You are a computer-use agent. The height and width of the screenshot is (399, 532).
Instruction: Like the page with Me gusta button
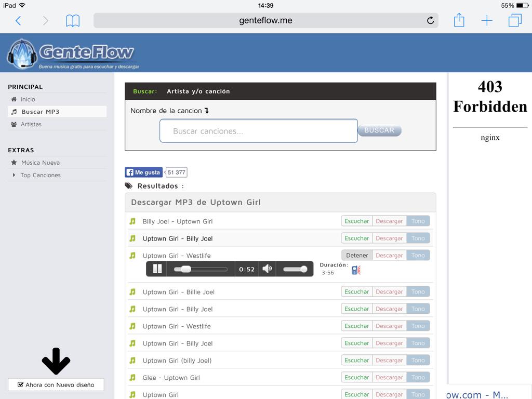pyautogui.click(x=143, y=172)
